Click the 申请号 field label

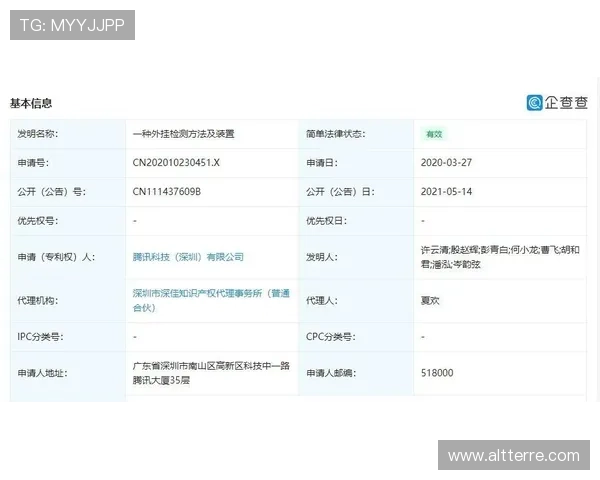[x=33, y=162]
